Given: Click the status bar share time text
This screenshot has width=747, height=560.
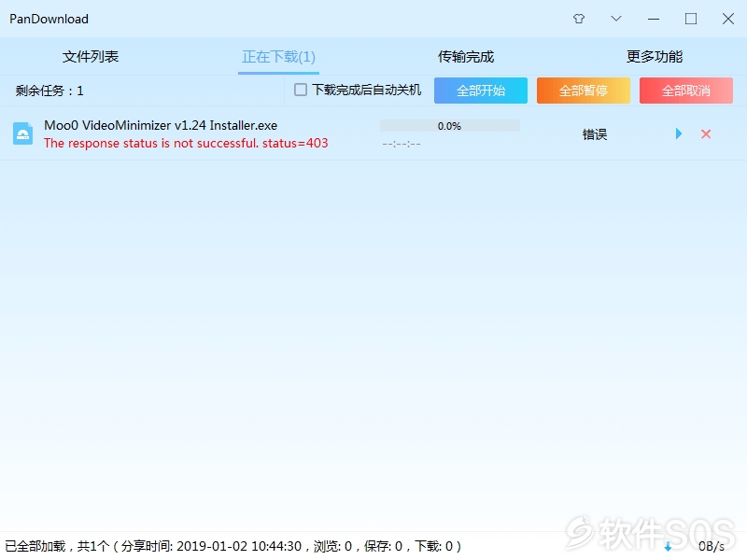Looking at the screenshot, I should coord(233,546).
